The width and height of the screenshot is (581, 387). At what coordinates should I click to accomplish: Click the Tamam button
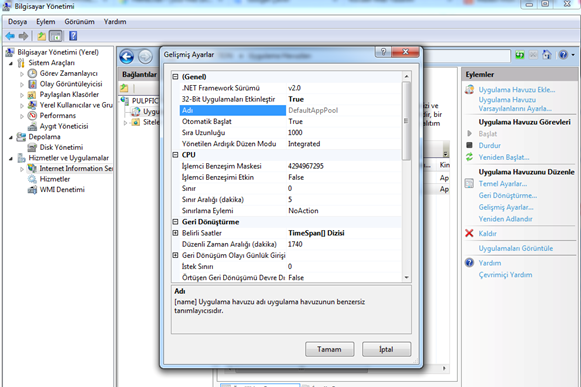pos(329,349)
